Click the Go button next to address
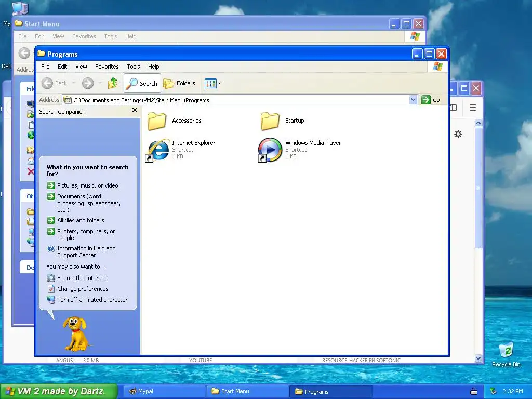This screenshot has width=532, height=399. 431,100
